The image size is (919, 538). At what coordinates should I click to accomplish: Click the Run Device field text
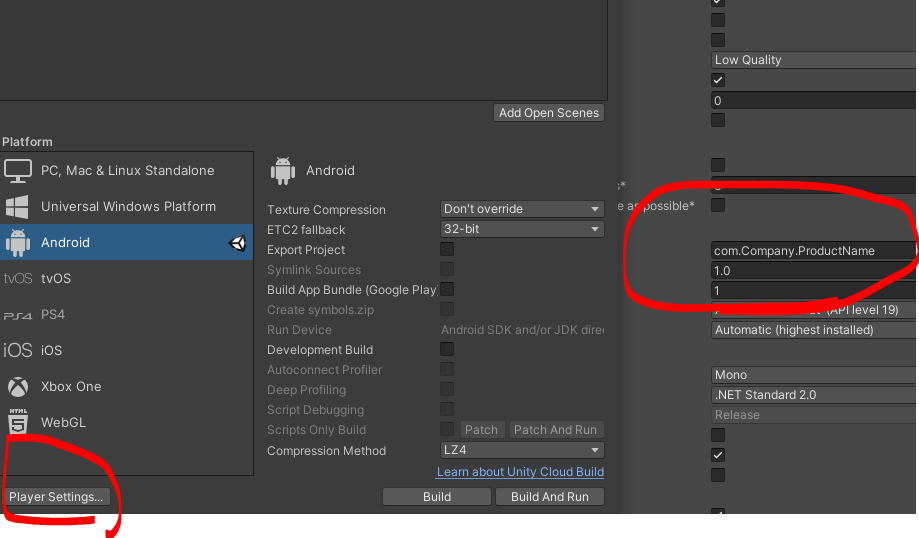click(x=522, y=330)
